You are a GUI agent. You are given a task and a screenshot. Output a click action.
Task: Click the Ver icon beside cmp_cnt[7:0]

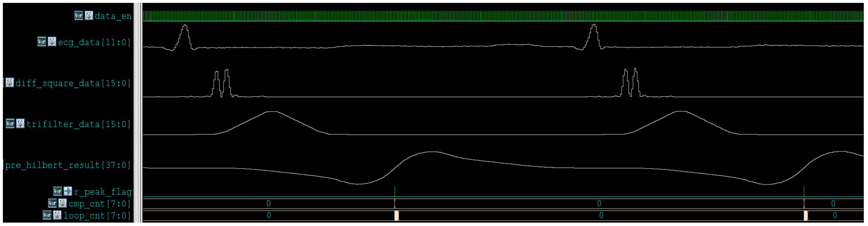tap(52, 203)
